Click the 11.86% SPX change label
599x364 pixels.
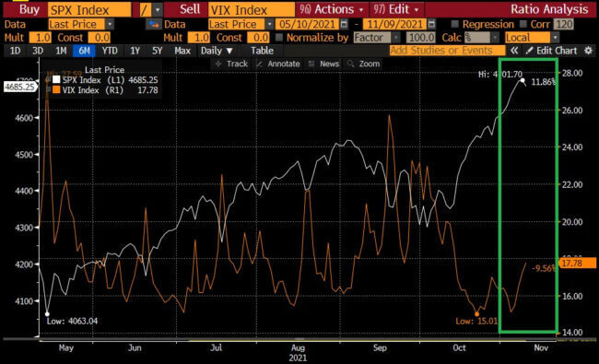pos(543,81)
